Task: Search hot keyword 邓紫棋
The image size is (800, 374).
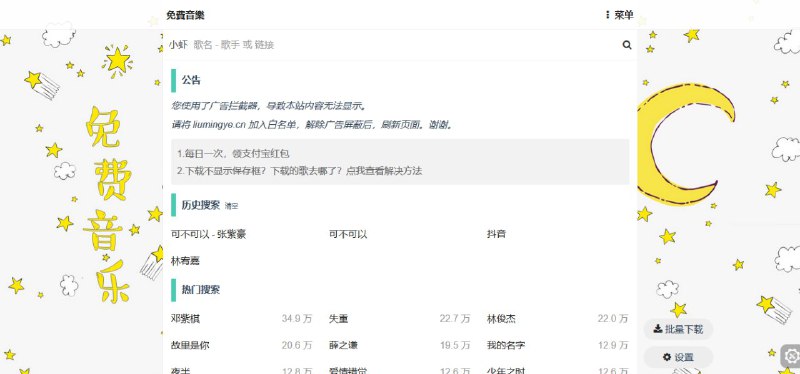Action: point(185,319)
